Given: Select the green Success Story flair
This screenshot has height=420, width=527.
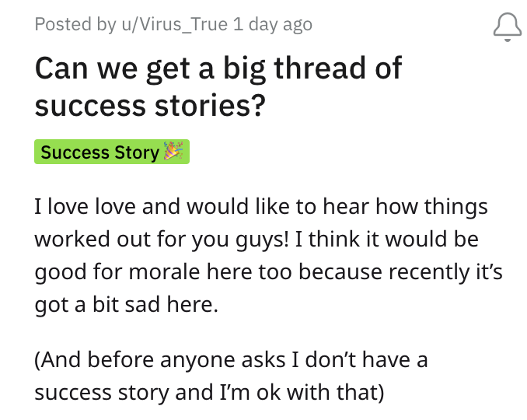Looking at the screenshot, I should (111, 152).
